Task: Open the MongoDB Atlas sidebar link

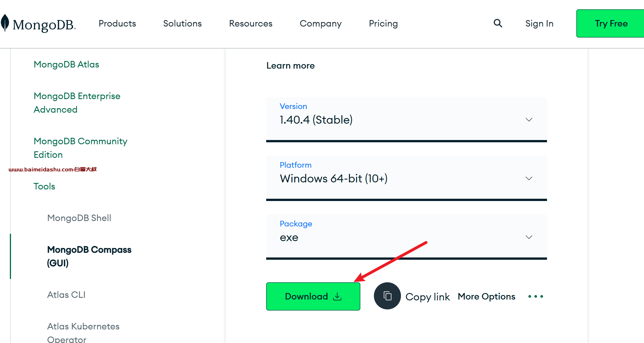Action: tap(66, 64)
